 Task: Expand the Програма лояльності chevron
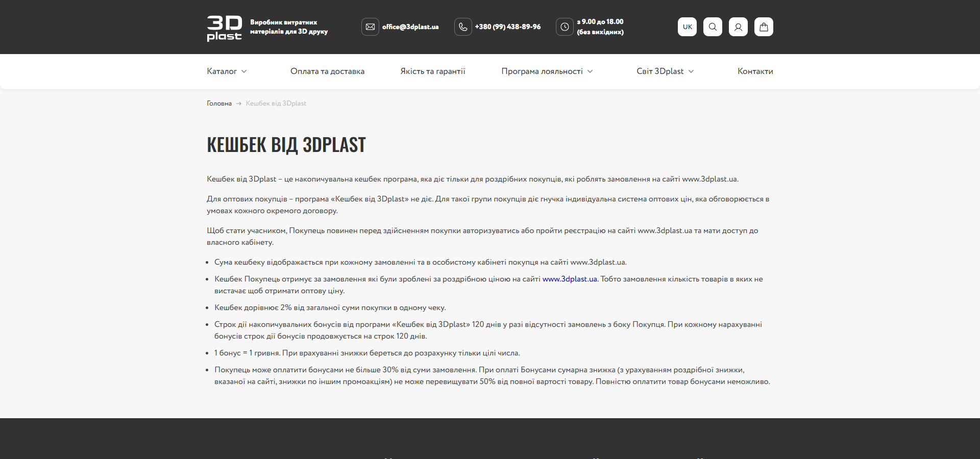(x=590, y=71)
